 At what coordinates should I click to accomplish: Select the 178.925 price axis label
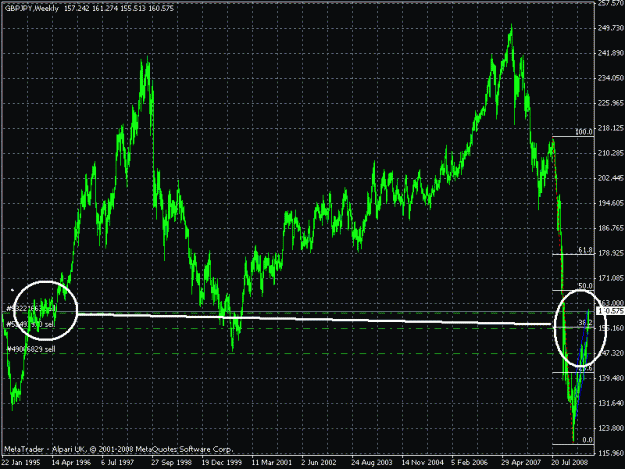(610, 253)
